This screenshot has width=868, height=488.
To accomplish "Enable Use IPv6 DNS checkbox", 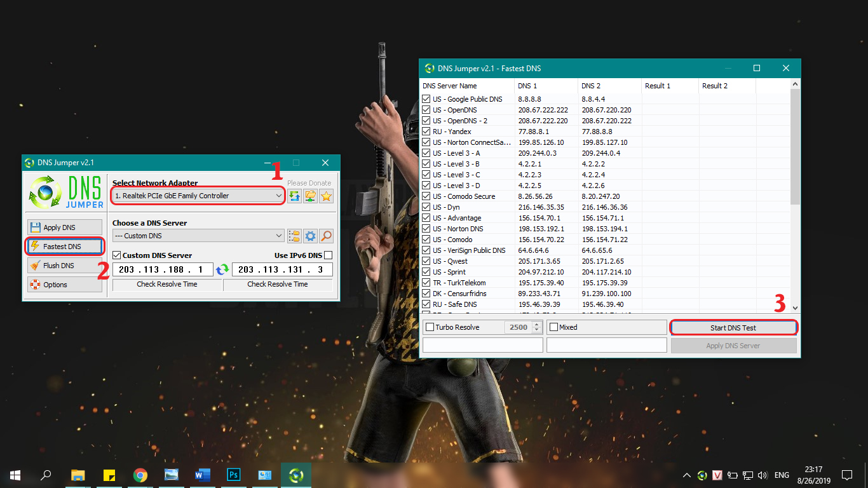I will point(328,255).
